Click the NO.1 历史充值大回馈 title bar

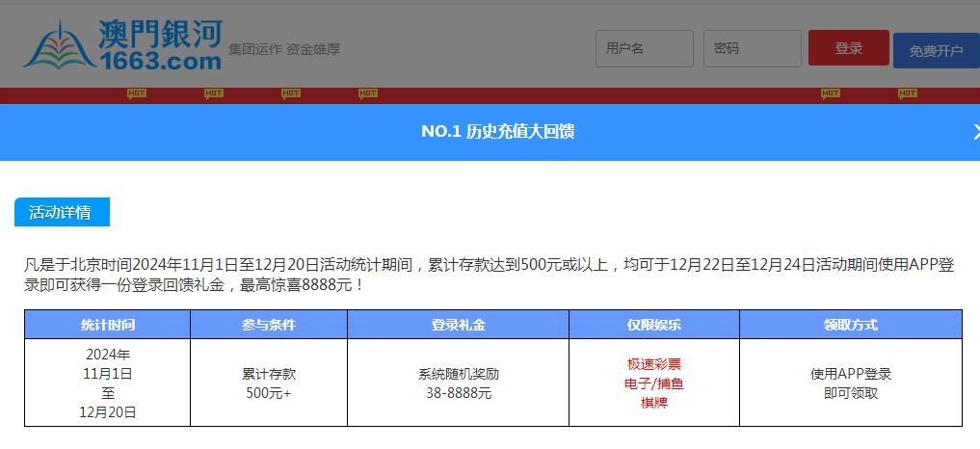click(x=497, y=132)
